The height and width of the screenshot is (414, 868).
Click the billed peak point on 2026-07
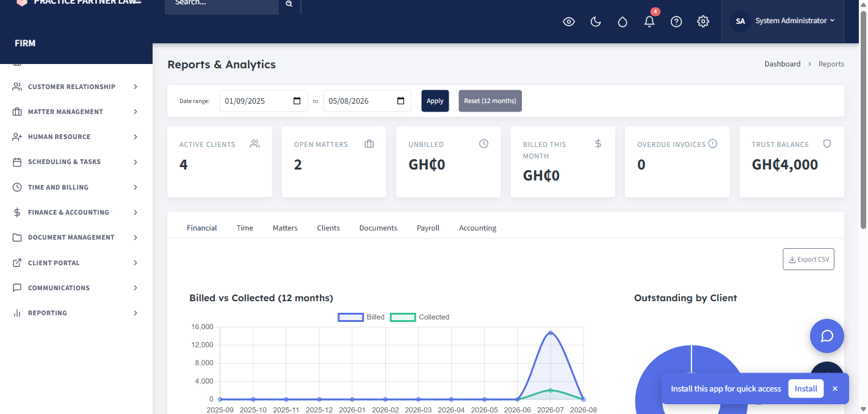(551, 333)
